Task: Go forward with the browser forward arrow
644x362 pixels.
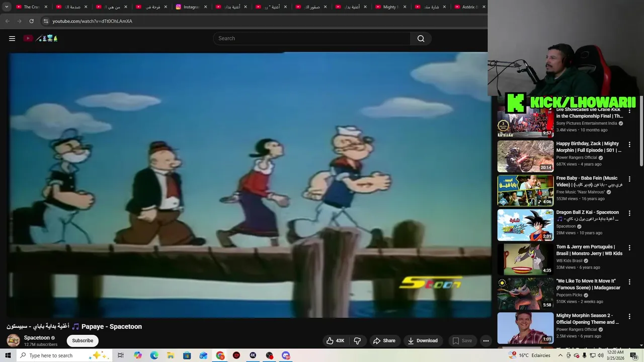Action: [19, 21]
